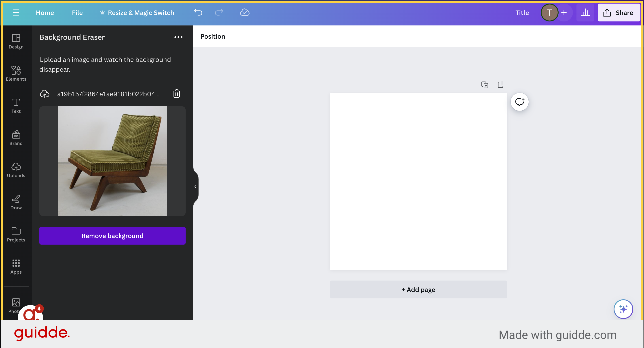The width and height of the screenshot is (644, 348).
Task: Click the redo arrow in the toolbar
Action: coord(218,13)
